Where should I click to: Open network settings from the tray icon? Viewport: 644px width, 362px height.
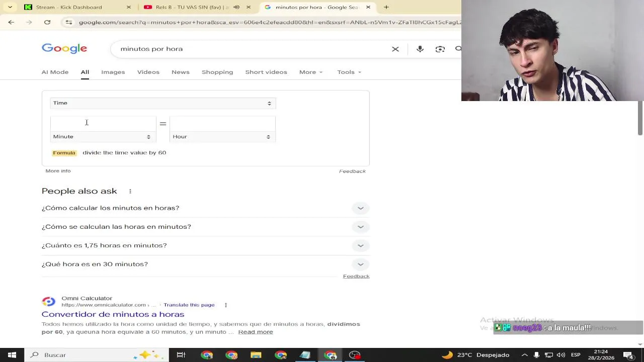[x=549, y=355]
